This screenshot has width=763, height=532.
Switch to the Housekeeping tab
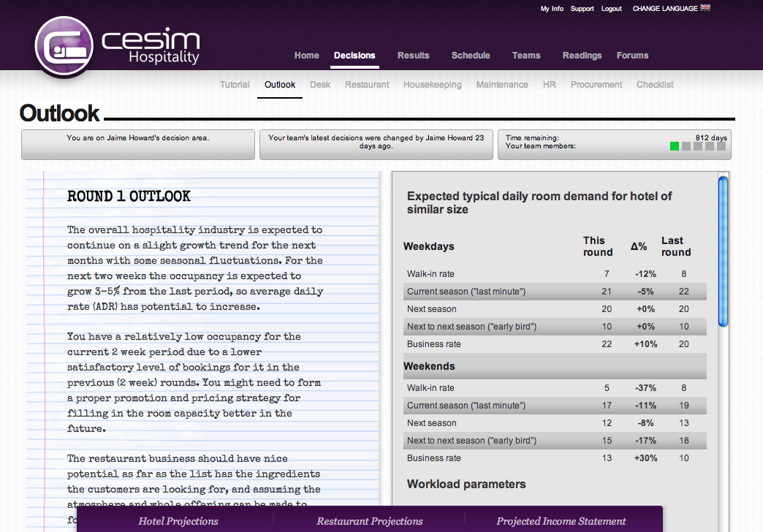coord(432,85)
